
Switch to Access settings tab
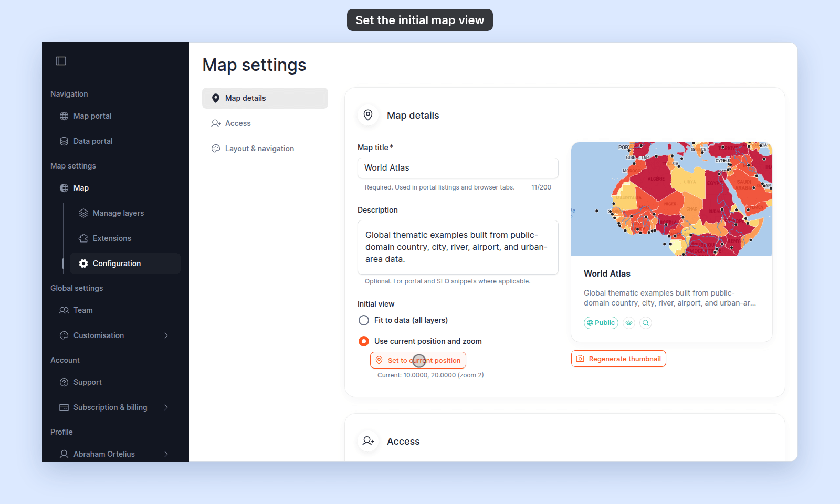(265, 123)
